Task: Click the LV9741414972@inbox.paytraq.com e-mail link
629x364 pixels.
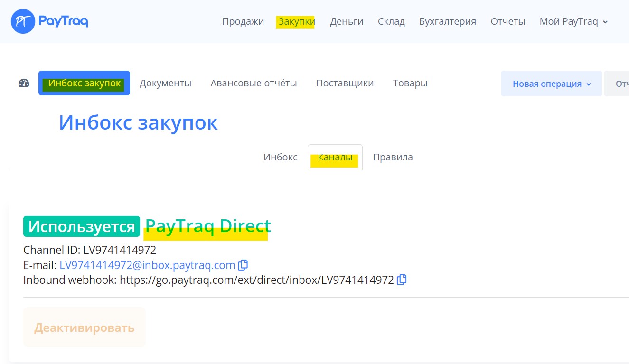Action: [147, 265]
